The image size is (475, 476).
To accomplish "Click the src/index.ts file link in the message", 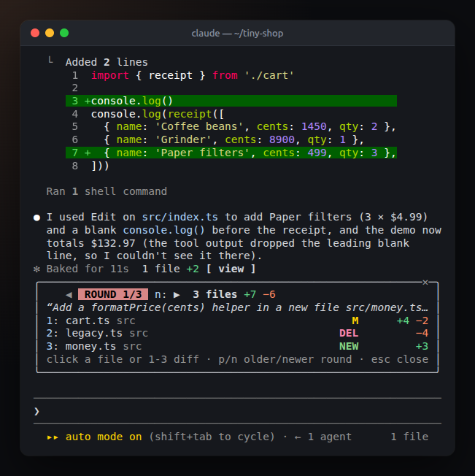I will [180, 217].
